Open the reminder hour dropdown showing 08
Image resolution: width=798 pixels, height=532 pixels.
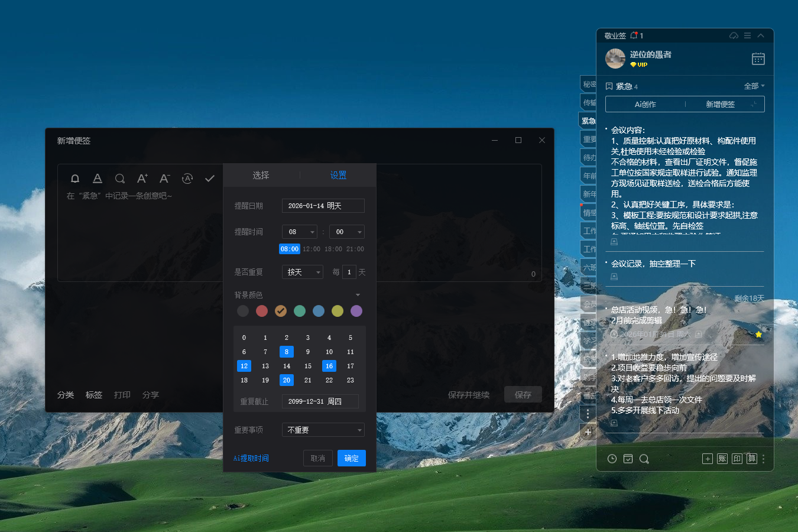tap(300, 232)
